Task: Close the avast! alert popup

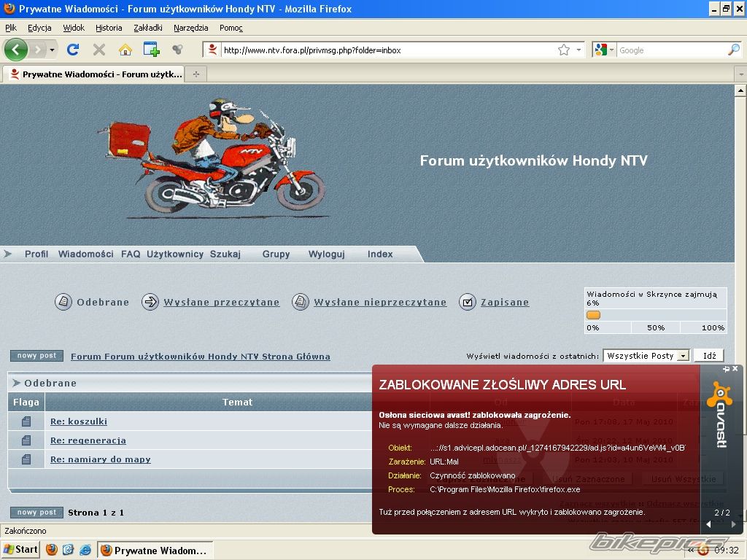Action: [x=735, y=368]
